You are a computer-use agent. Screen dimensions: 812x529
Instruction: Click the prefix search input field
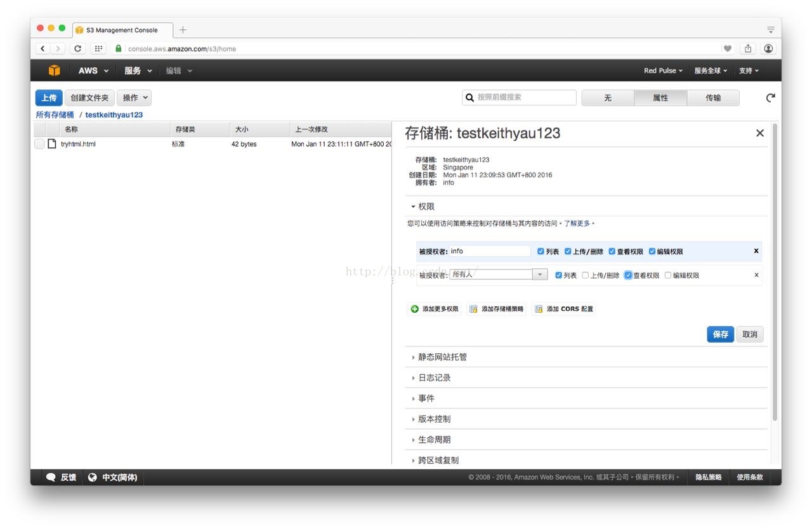[x=519, y=97]
